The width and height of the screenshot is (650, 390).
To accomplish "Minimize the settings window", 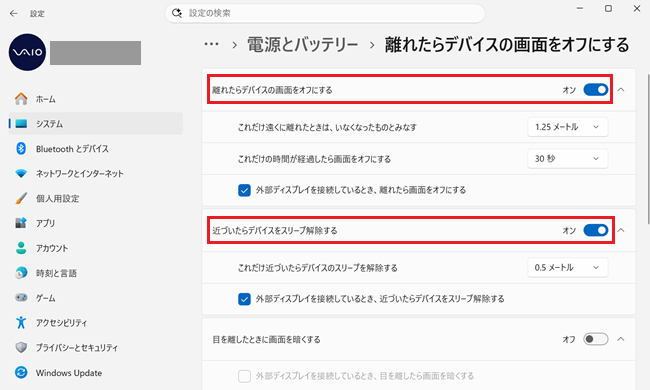I will coord(580,8).
